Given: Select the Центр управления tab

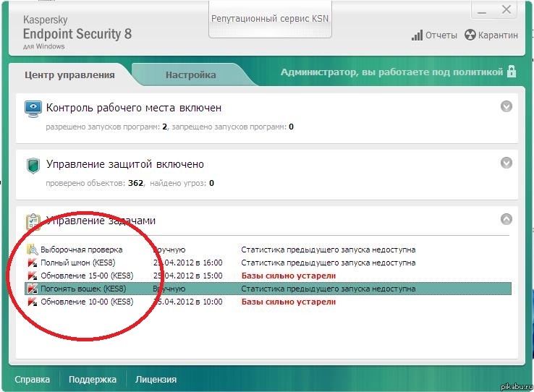Looking at the screenshot, I should coord(69,74).
